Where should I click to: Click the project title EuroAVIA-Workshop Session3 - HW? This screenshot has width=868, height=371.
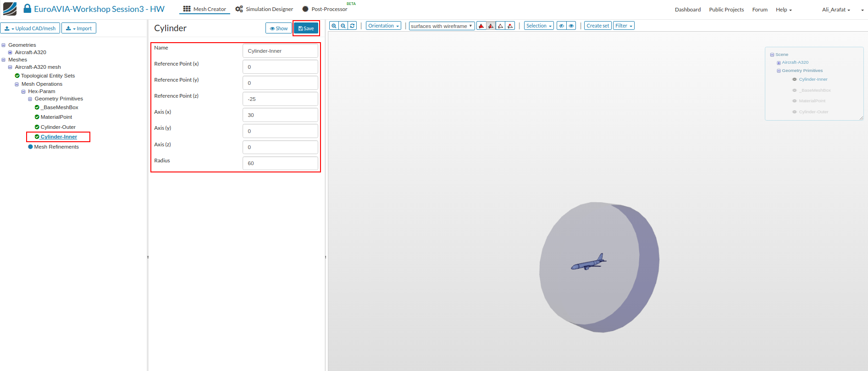pos(99,9)
